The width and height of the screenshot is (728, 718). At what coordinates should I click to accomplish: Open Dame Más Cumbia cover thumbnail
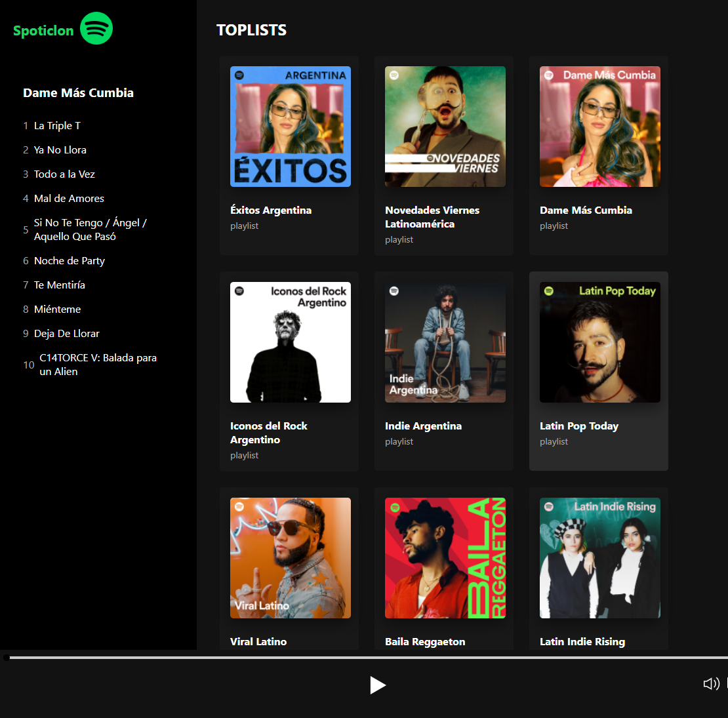600,127
